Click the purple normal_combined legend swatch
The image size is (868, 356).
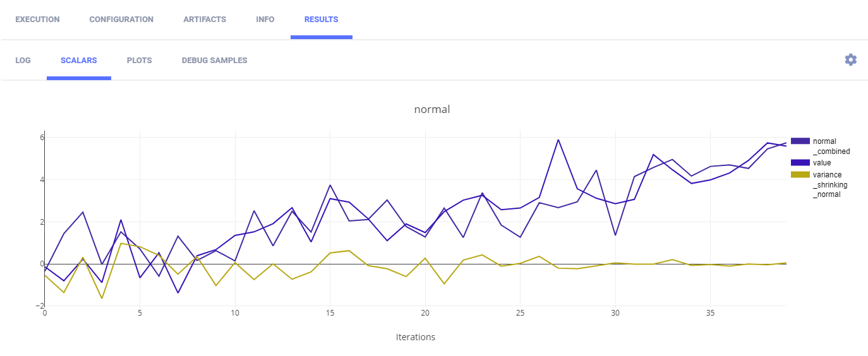[800, 141]
